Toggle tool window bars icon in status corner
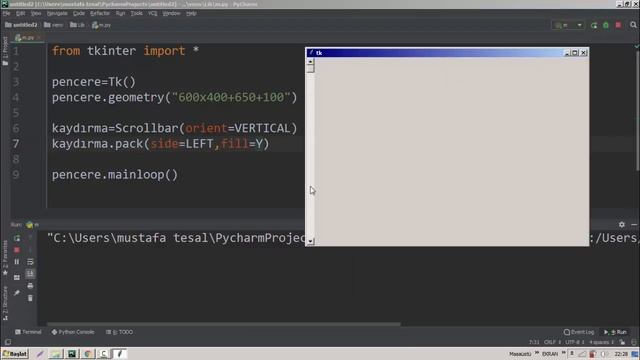The image size is (640, 360). point(8,342)
